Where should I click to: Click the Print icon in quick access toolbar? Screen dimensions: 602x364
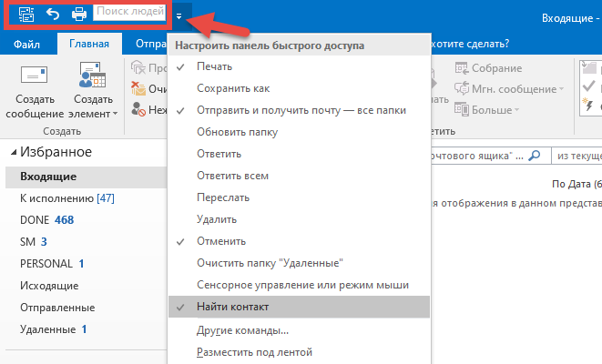click(x=79, y=15)
